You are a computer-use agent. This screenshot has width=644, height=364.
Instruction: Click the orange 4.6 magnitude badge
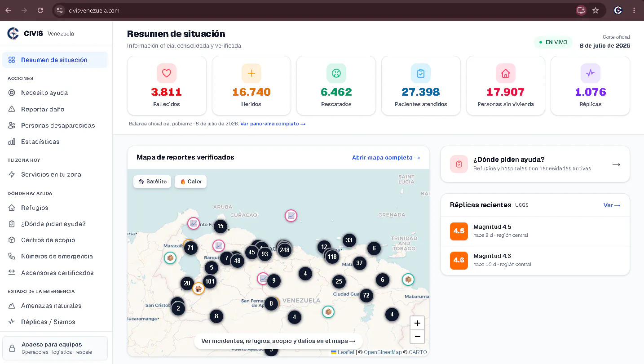point(459,260)
